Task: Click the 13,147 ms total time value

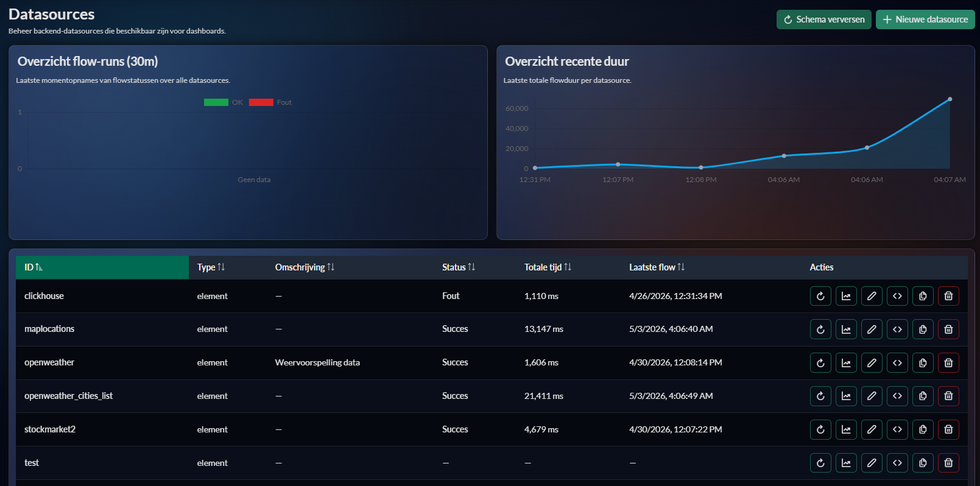Action: (x=543, y=329)
